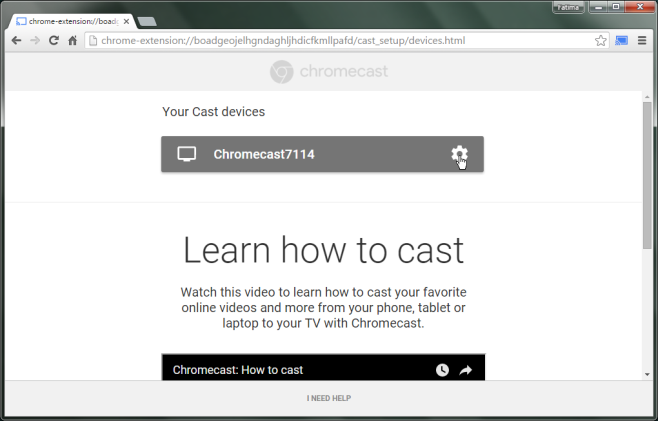Minimize the Chrome window
The image size is (658, 421).
coord(598,7)
